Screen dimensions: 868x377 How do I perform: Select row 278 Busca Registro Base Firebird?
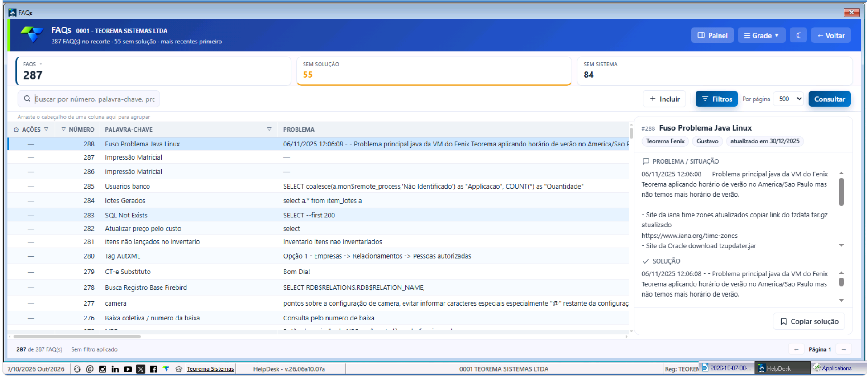point(318,287)
